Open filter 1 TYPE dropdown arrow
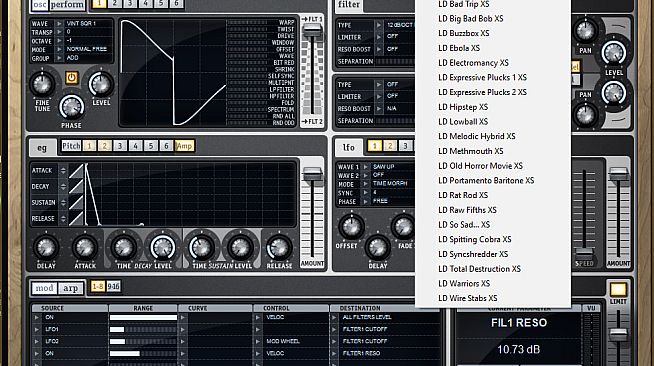 pos(379,25)
